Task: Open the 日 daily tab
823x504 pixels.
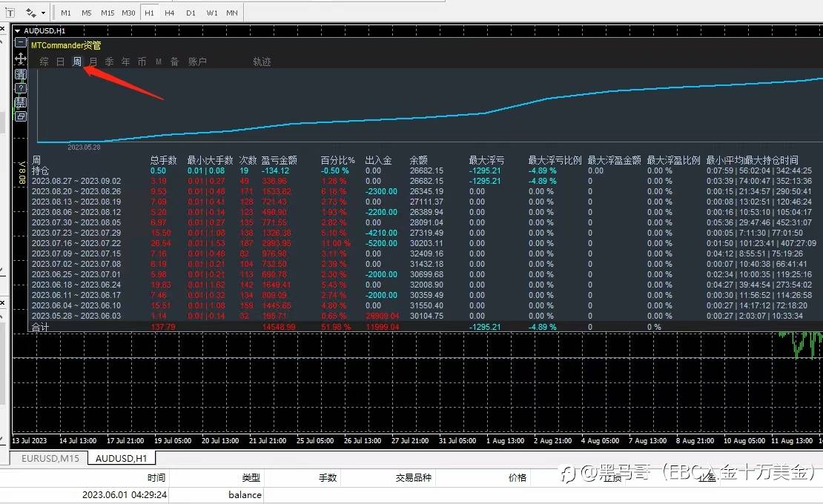Action: 60,62
